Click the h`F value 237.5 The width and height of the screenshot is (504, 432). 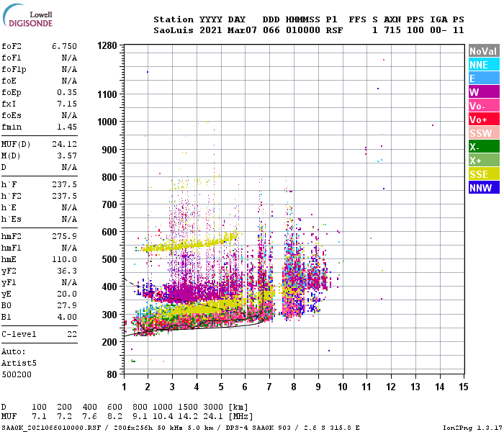tap(64, 184)
